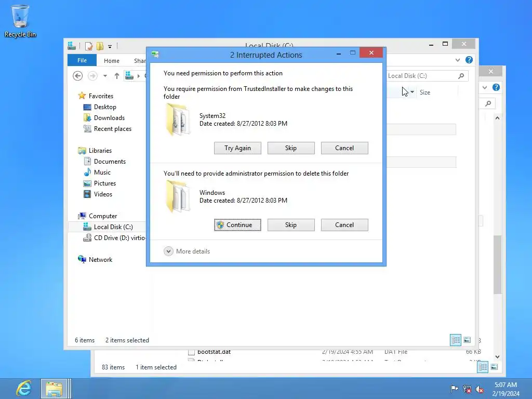Open the Home ribbon tab
The width and height of the screenshot is (532, 399).
(x=112, y=60)
